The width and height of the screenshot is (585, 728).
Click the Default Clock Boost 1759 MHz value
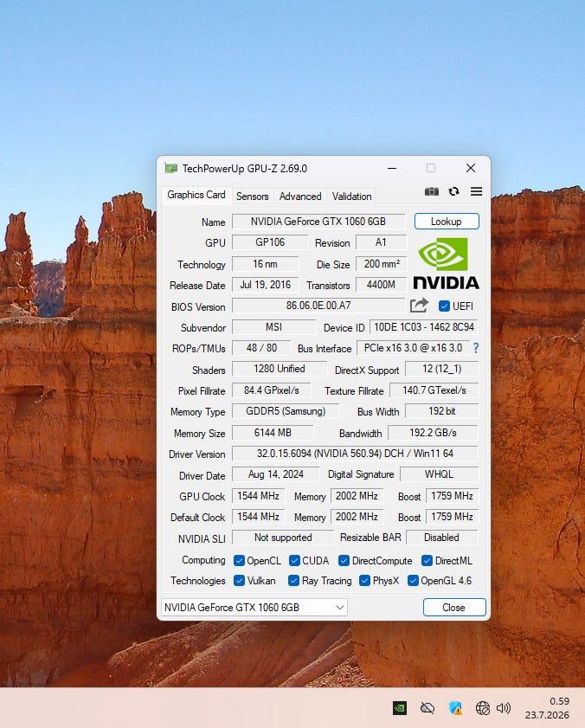(452, 517)
